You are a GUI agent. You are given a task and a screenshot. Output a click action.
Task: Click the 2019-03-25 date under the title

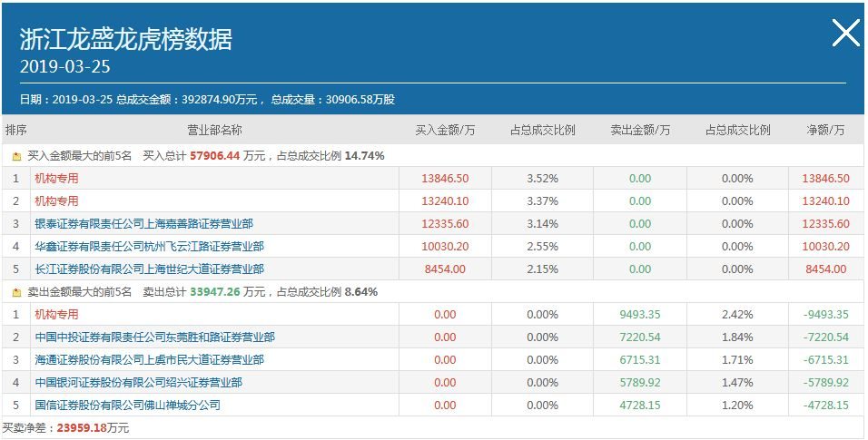[x=64, y=67]
